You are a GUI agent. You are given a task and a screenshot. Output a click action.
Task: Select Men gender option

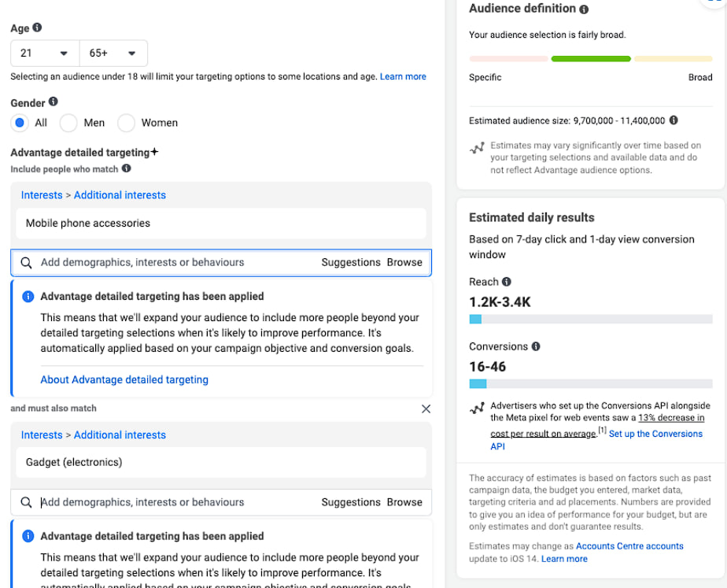[68, 123]
